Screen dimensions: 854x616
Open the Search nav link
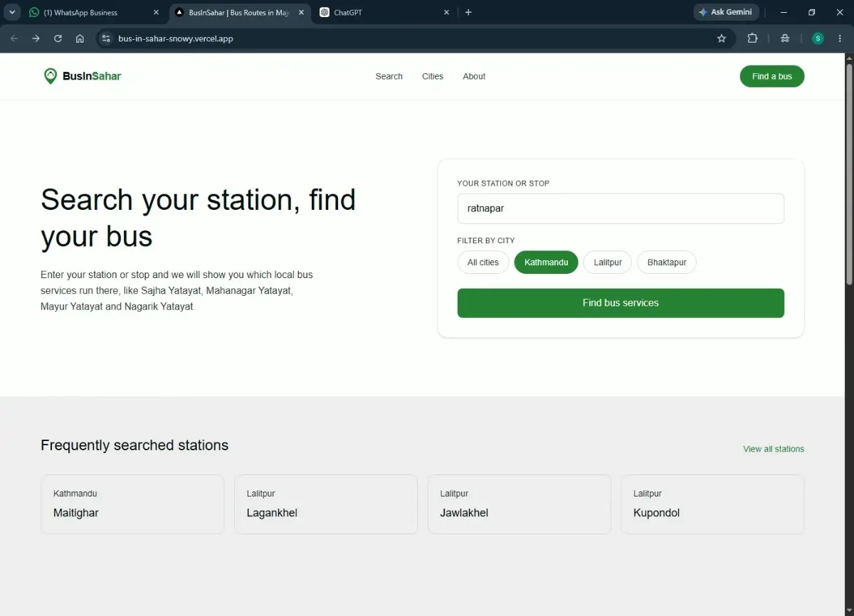pos(389,76)
